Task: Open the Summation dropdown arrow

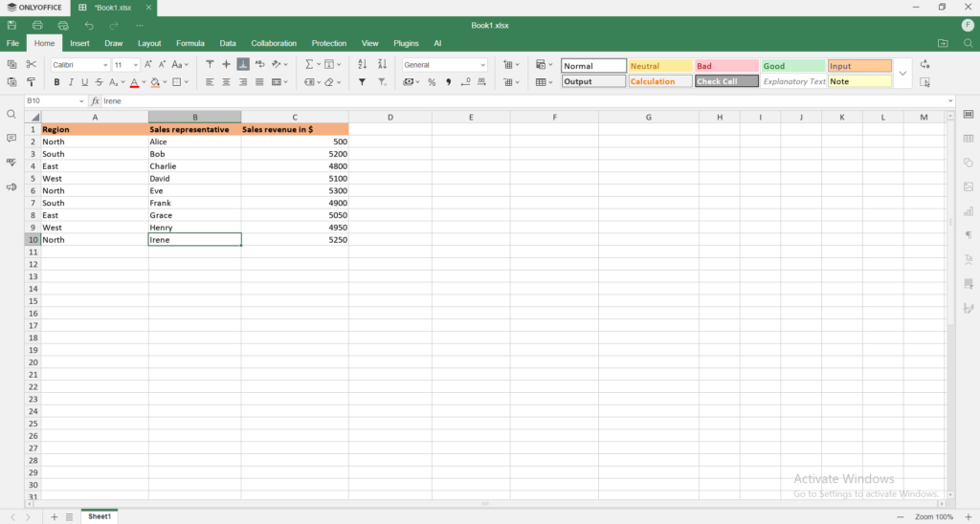Action: 318,64
